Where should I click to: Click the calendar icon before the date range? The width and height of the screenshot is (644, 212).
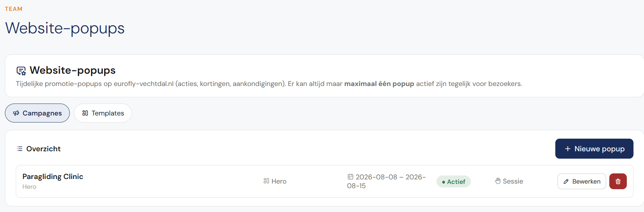tap(350, 177)
